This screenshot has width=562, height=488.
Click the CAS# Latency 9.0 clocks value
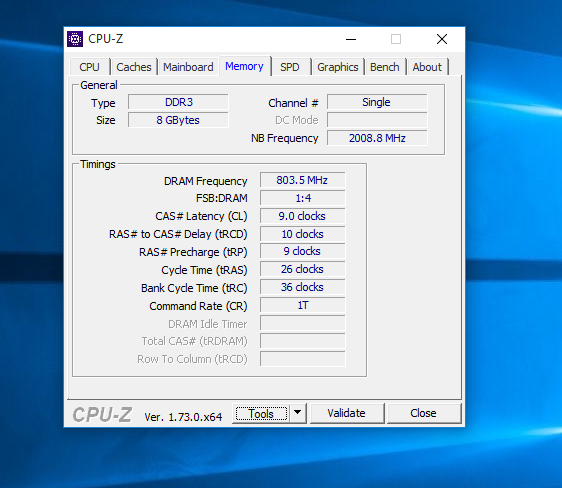[303, 216]
